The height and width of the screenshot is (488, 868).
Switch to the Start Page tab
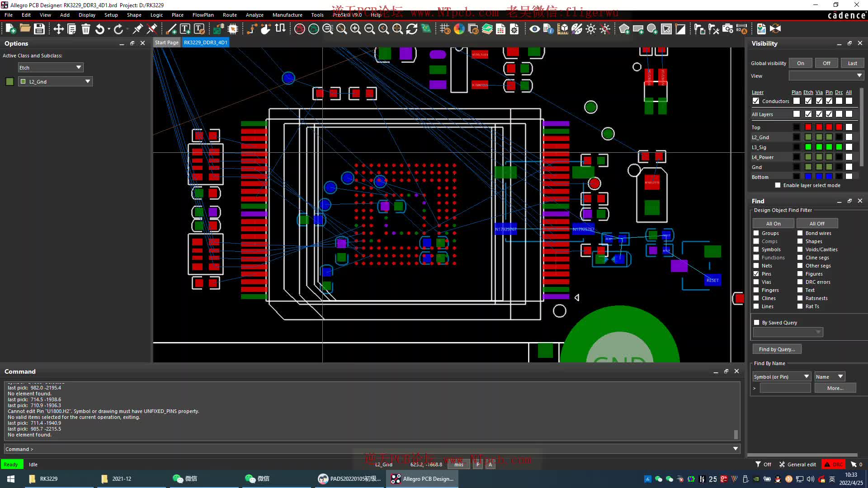166,42
